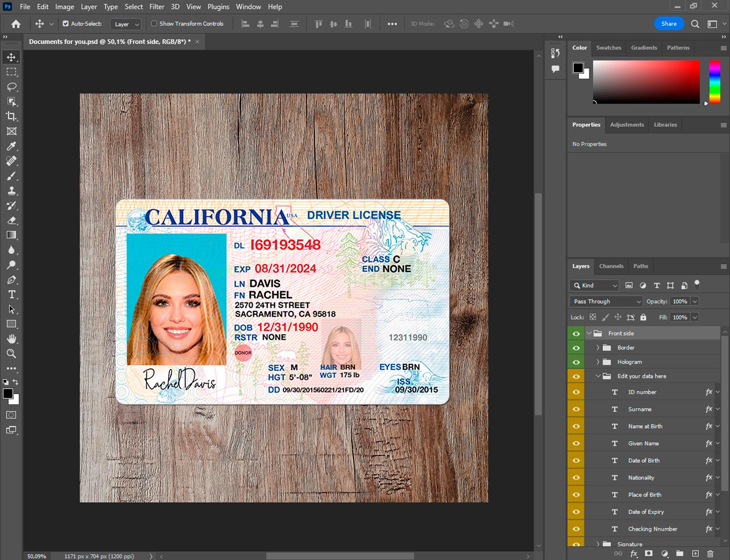730x560 pixels.
Task: Choose the Eraser tool
Action: pyautogui.click(x=11, y=220)
